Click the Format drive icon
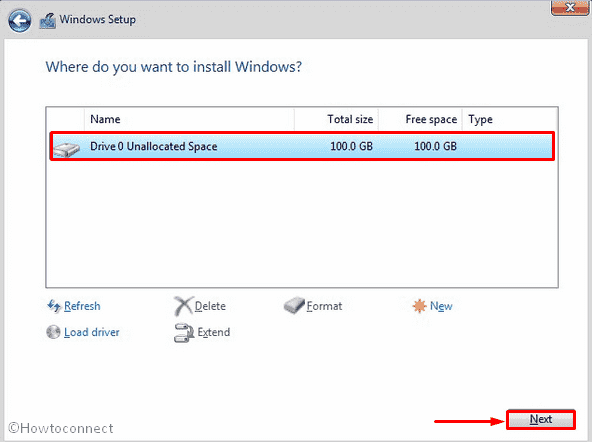This screenshot has width=592, height=442. point(294,305)
